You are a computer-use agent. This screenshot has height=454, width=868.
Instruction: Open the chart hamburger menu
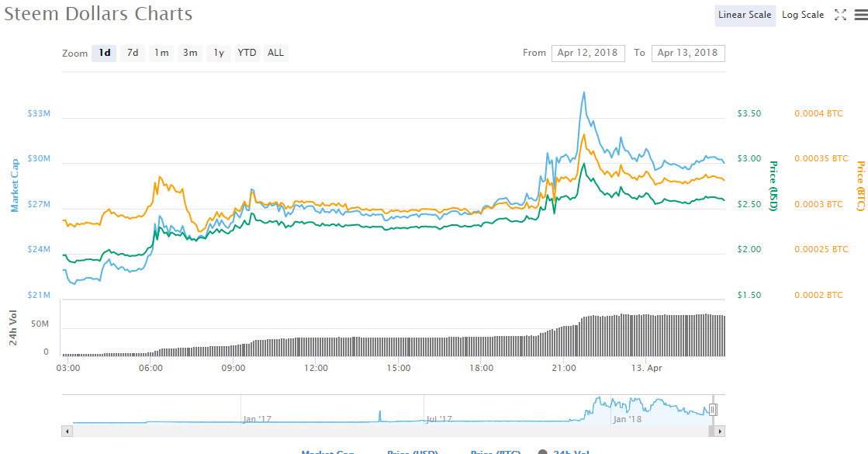(x=861, y=15)
